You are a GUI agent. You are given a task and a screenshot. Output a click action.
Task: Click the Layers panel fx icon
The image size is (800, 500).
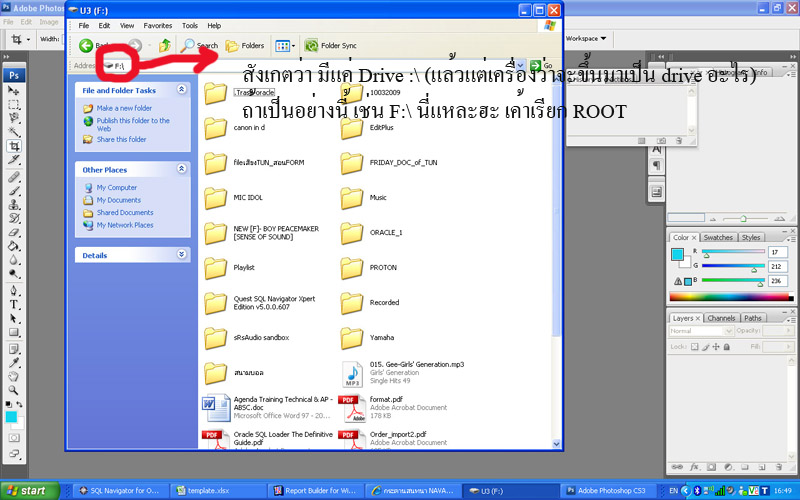click(694, 467)
